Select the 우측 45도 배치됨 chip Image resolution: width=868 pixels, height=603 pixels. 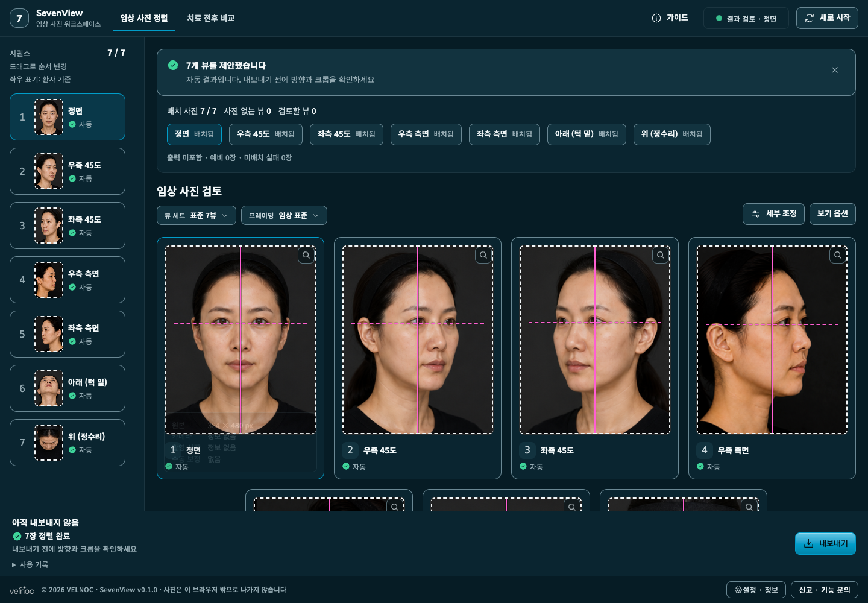pos(266,134)
